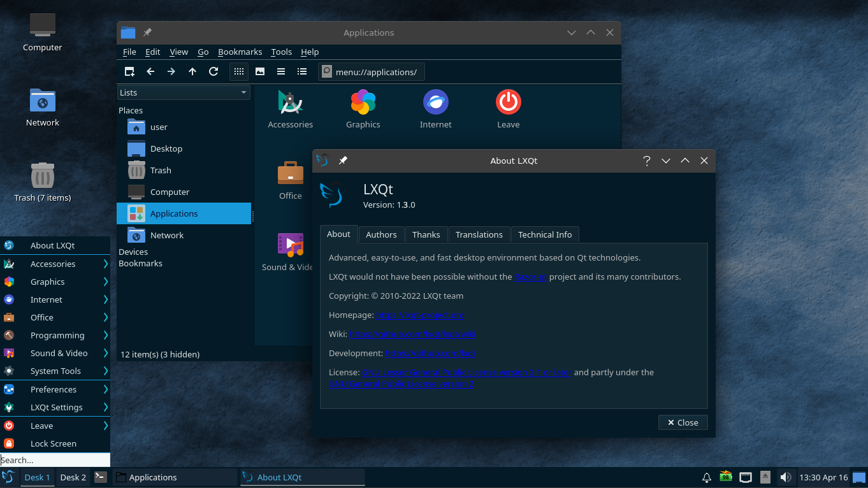Toggle compact view mode in the toolbar
Screen dimensions: 868x488
281,71
